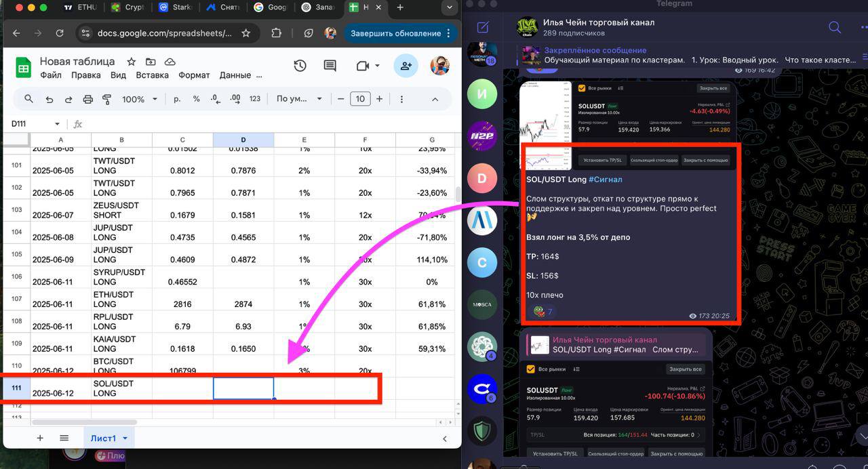Bookmark page with address bar star
Screen dimensions: 868x469
click(245, 33)
